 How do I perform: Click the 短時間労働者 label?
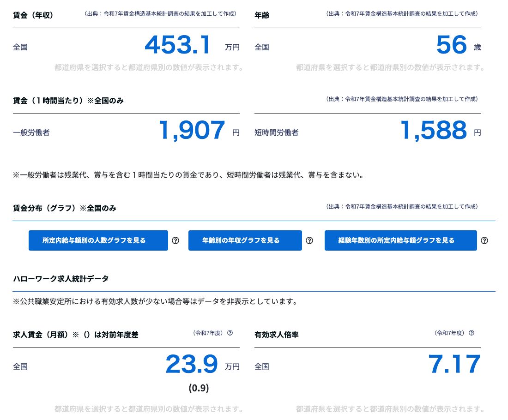click(276, 132)
